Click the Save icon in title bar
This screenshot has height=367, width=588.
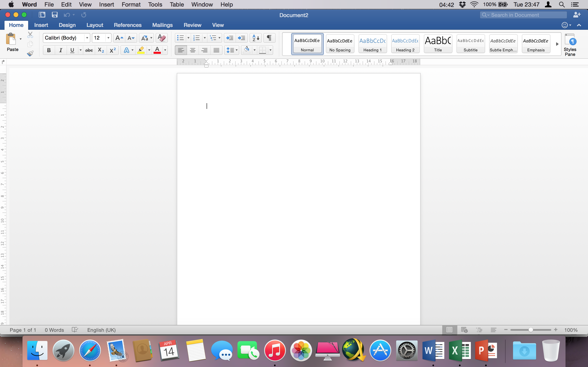pos(55,15)
